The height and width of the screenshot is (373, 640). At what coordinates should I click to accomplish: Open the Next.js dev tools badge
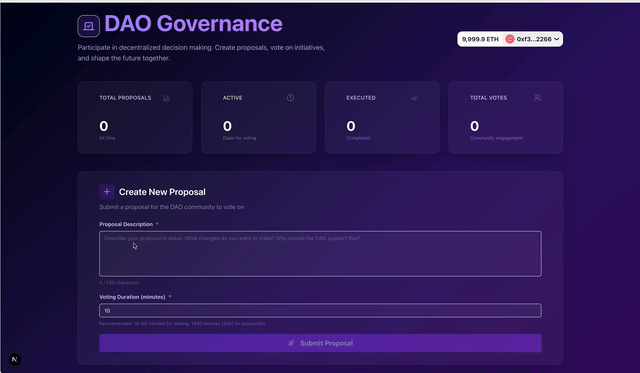[x=15, y=360]
